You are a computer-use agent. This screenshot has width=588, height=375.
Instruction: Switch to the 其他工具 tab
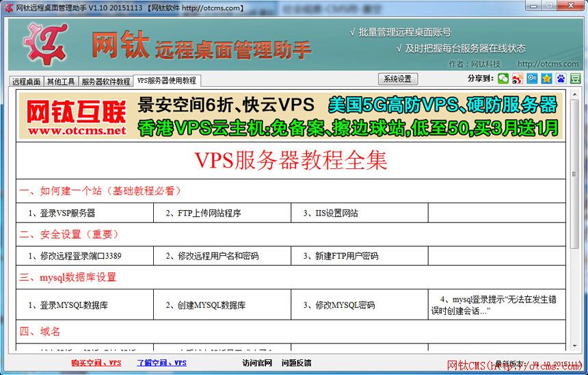click(x=61, y=81)
